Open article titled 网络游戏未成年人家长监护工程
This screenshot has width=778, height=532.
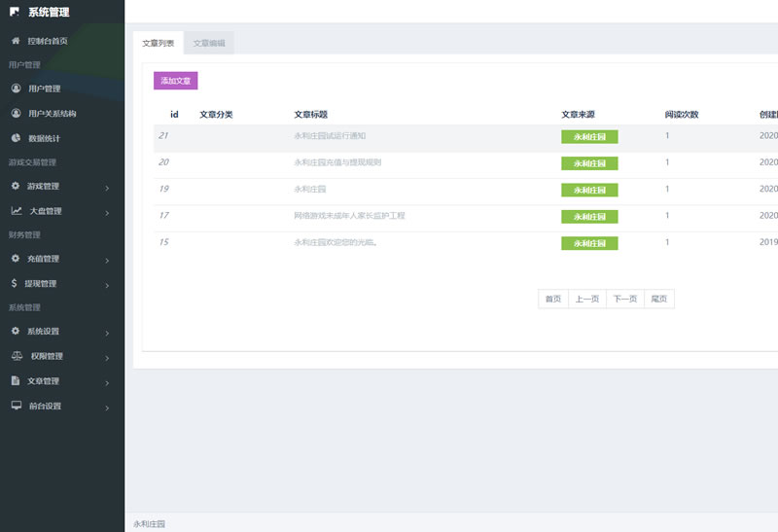tap(348, 215)
